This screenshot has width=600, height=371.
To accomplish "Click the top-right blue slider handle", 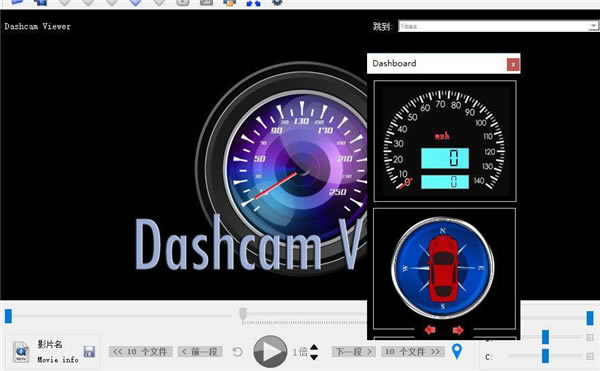I will (590, 318).
